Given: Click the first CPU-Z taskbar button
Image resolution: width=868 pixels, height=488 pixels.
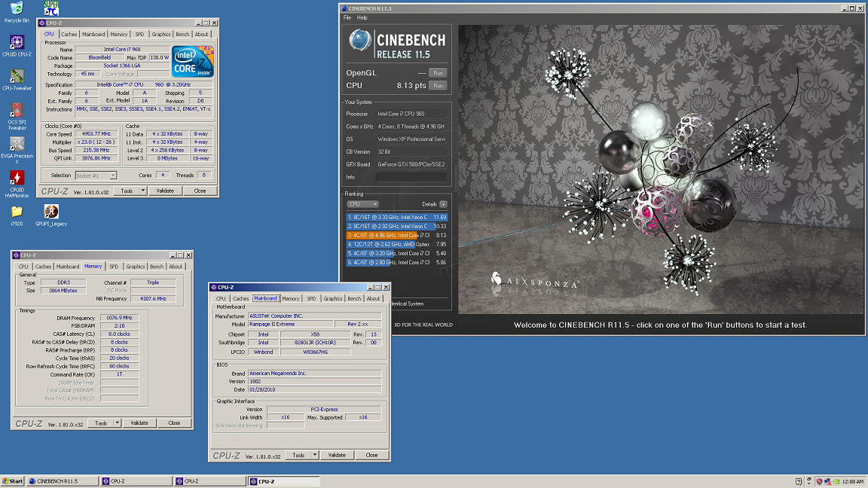Looking at the screenshot, I should tap(136, 481).
